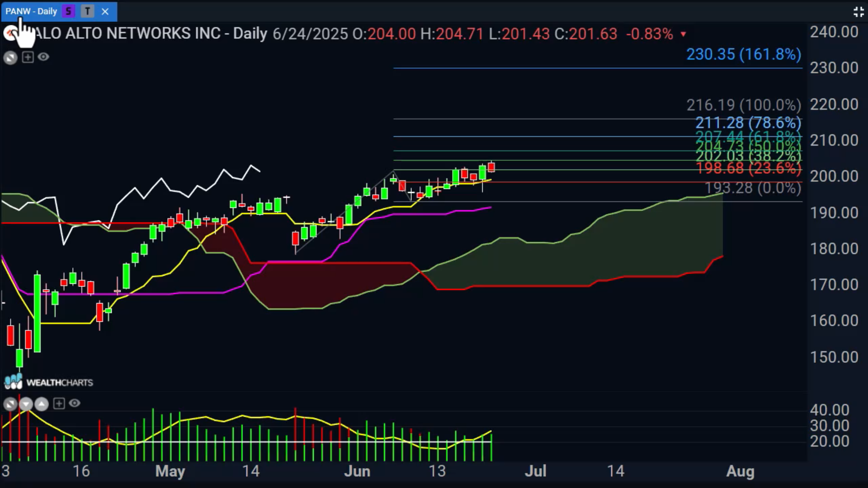Toggle indicator visibility in the main price pane

[43, 57]
